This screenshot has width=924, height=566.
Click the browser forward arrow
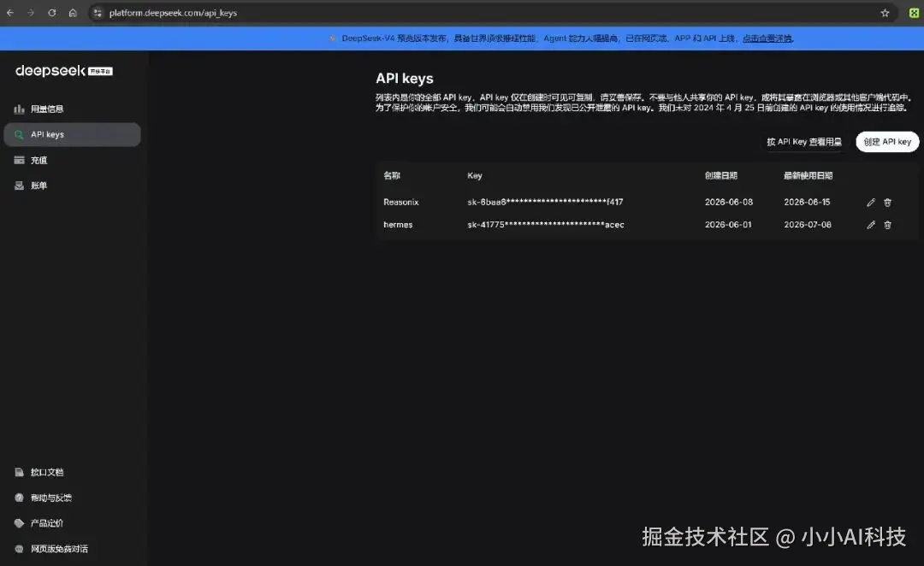[x=31, y=13]
